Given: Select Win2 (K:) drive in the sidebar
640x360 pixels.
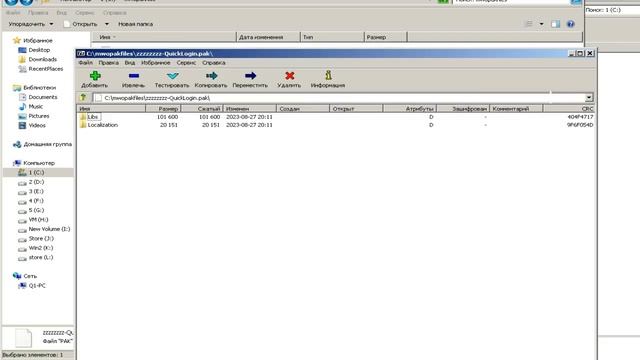Looking at the screenshot, I should 40,247.
